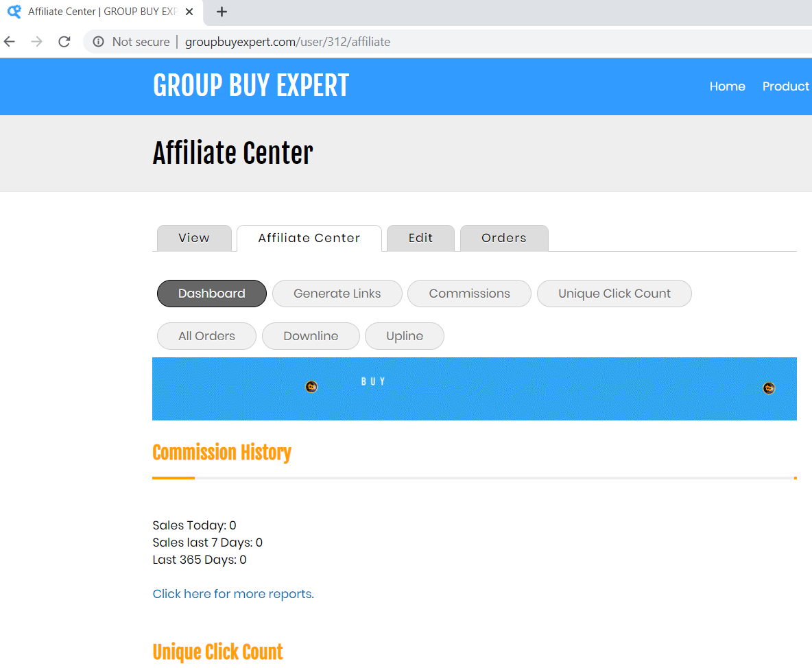The image size is (812, 668).
Task: Click the browser forward arrow
Action: 37,42
